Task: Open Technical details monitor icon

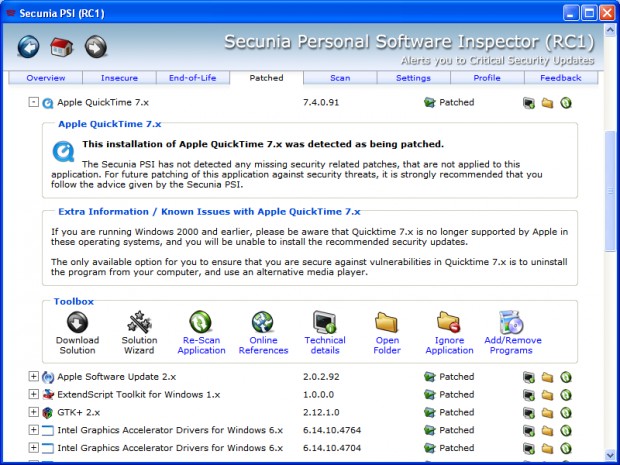Action: click(x=325, y=322)
